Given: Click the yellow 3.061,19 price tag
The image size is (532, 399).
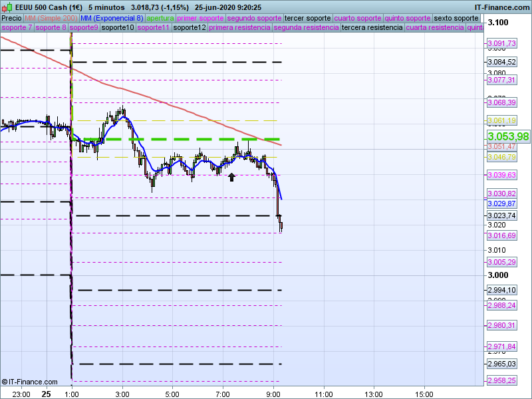Looking at the screenshot, I should click(502, 120).
